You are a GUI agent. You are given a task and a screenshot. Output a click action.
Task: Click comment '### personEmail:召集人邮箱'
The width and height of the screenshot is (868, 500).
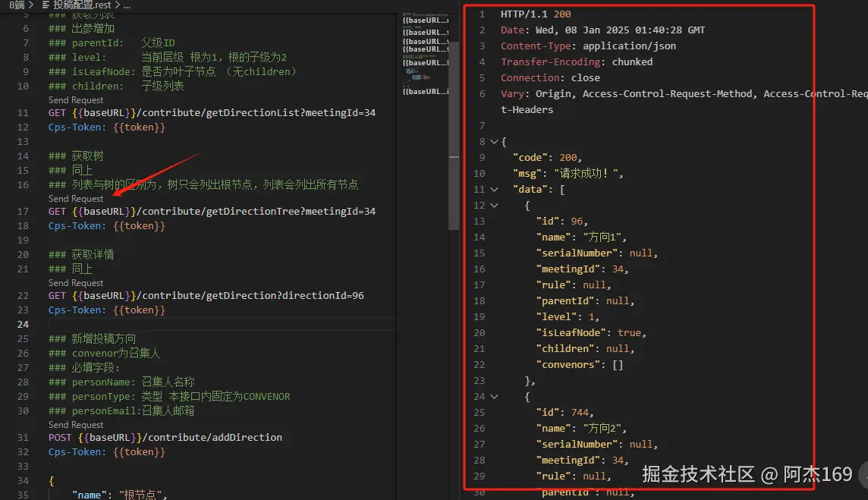[121, 410]
